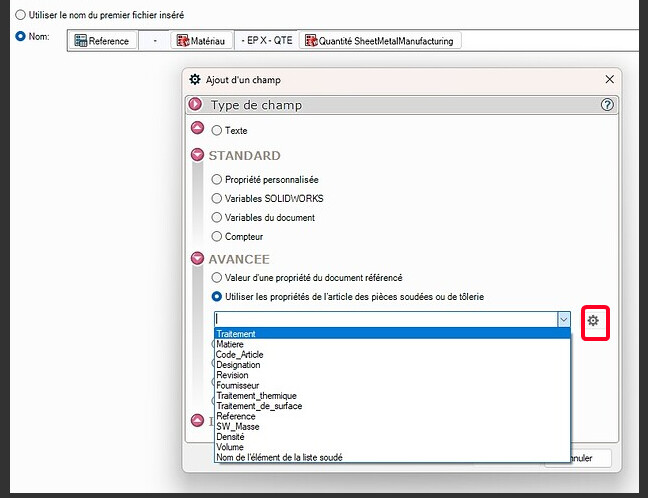Click the Annuler button
The height and width of the screenshot is (498, 648).
click(578, 458)
